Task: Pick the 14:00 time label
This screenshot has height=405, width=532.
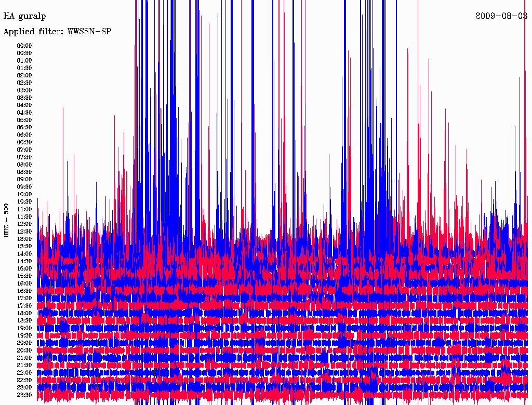Action: click(24, 254)
